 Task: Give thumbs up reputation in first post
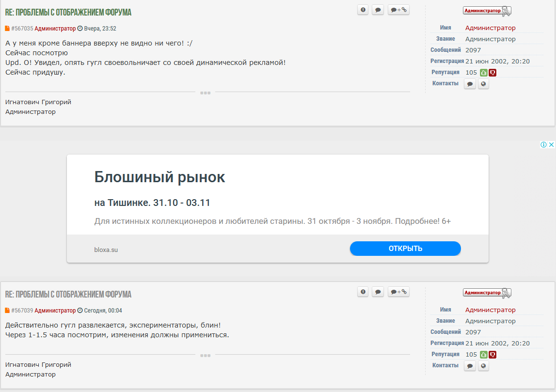pyautogui.click(x=483, y=73)
